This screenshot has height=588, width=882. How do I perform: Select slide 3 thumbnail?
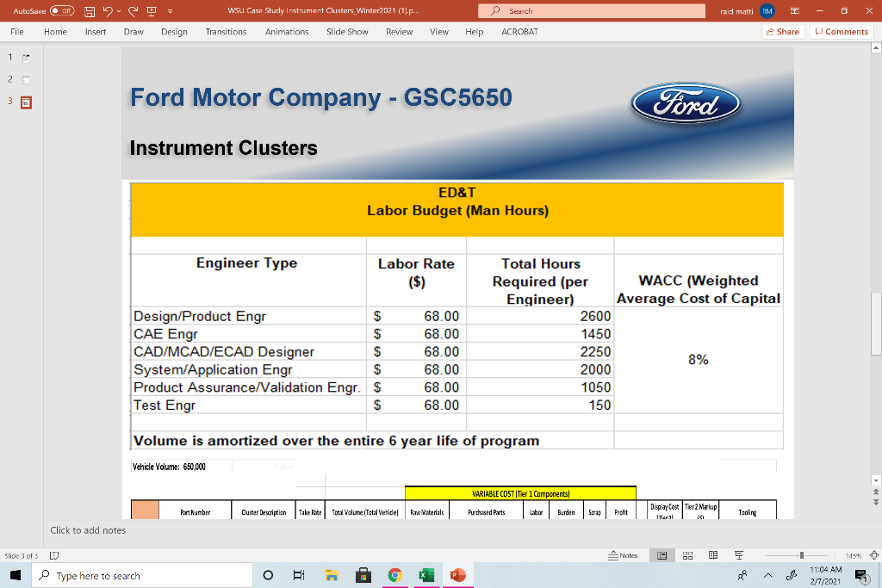click(x=26, y=102)
